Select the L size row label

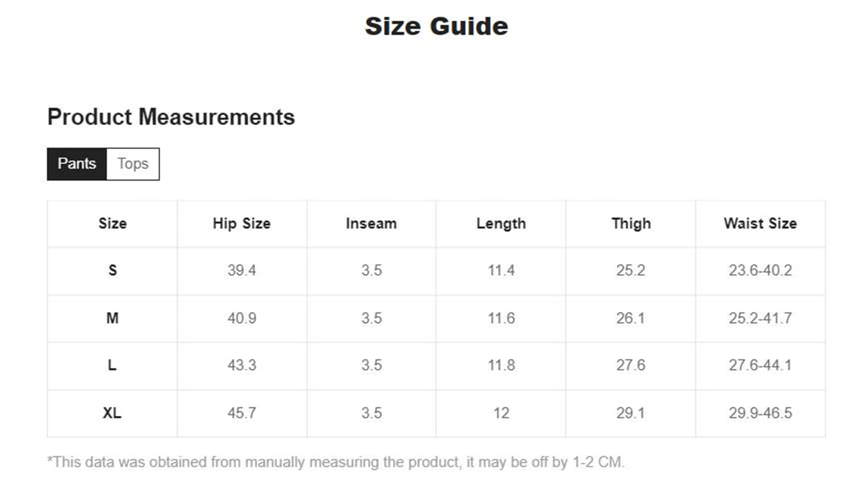[112, 365]
